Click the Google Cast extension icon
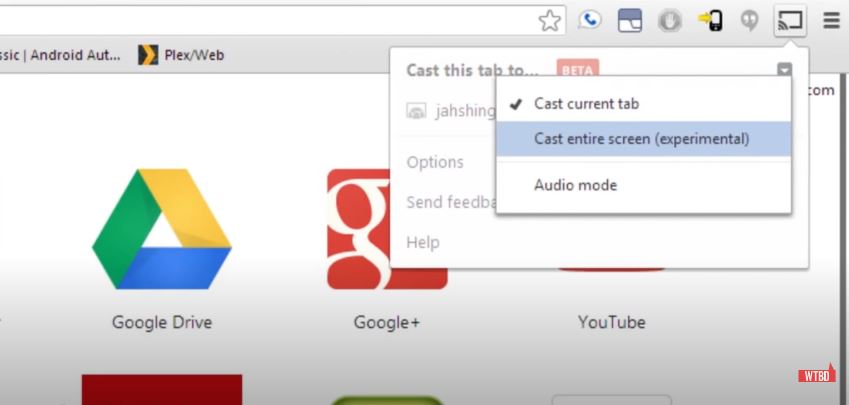 pyautogui.click(x=790, y=20)
